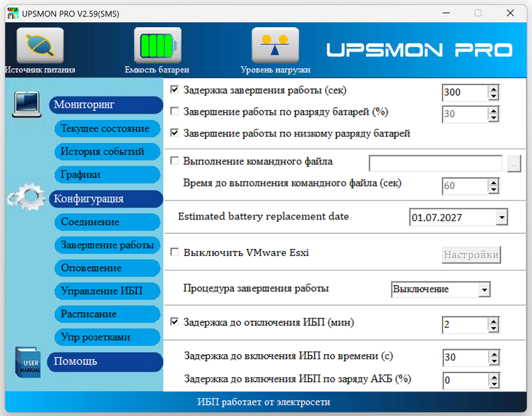The image size is (532, 416).
Task: Increase UPS shutoff delay value 2
Action: tap(494, 321)
